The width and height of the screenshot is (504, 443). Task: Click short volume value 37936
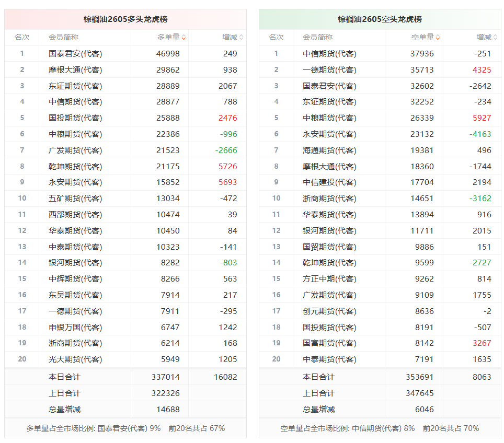(x=422, y=54)
